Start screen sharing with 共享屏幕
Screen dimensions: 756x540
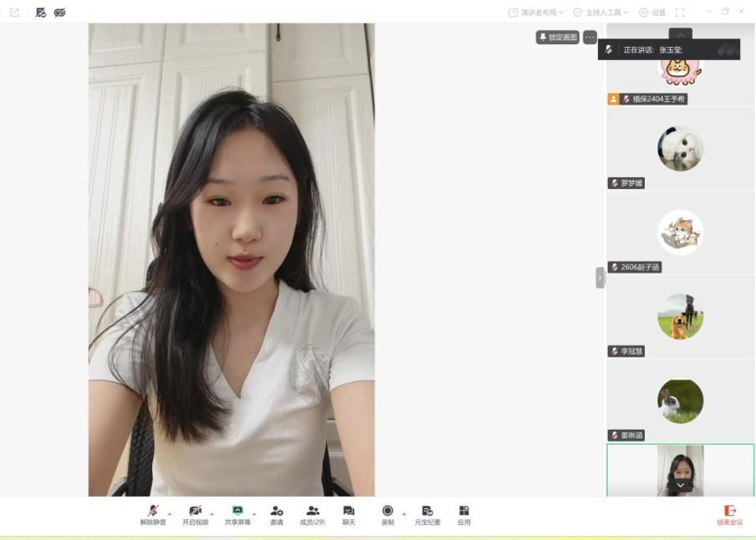tap(238, 515)
